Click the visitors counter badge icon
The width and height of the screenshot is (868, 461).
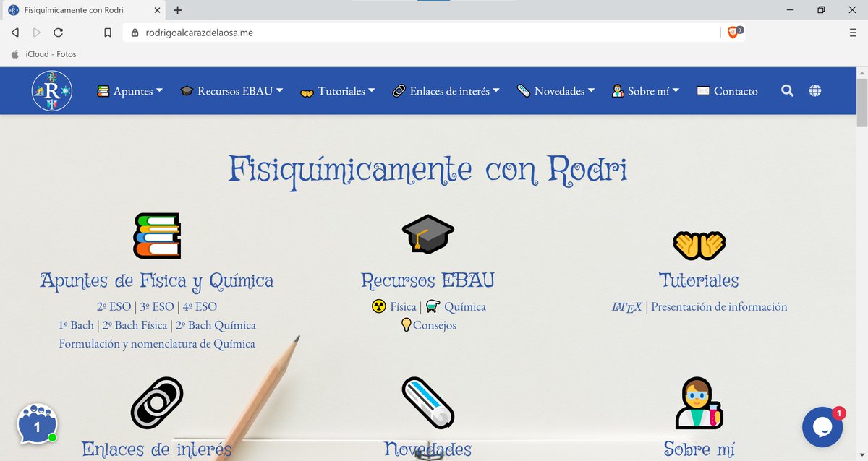pyautogui.click(x=38, y=424)
